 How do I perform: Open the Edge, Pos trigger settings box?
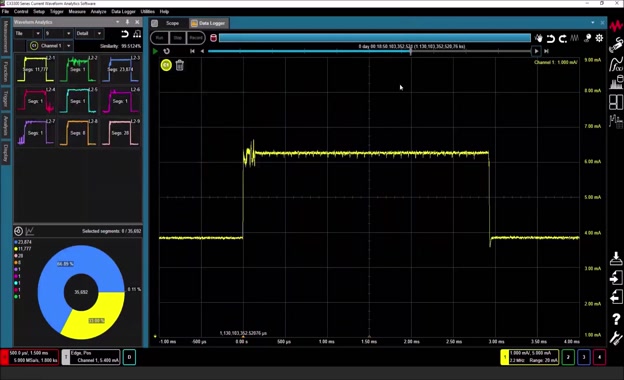(91, 357)
